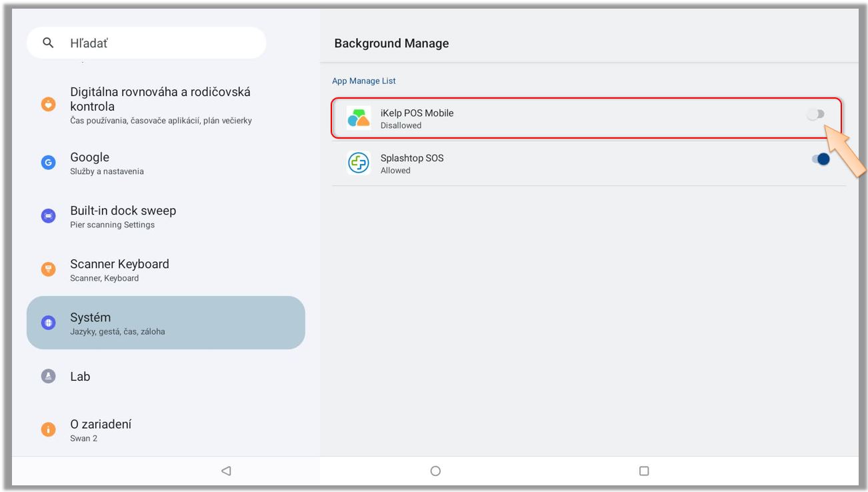Click the Lab flask icon
Image resolution: width=868 pixels, height=492 pixels.
[x=48, y=376]
